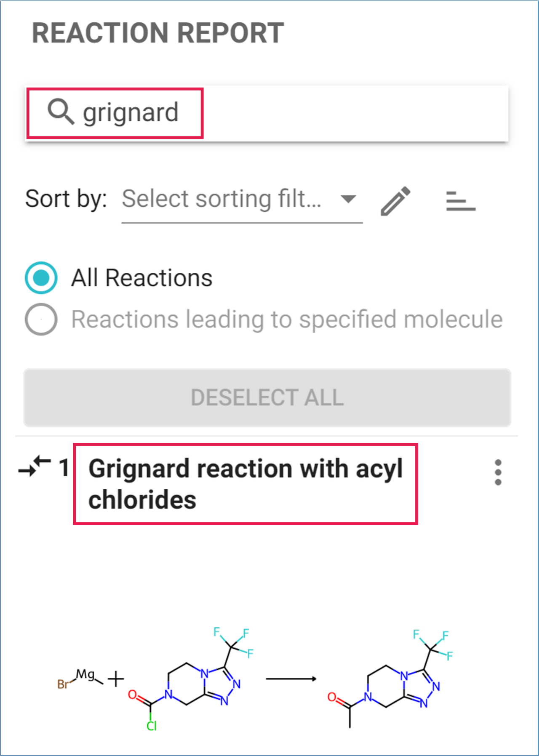Click the plus sign between reactants
This screenshot has height=756, width=539.
(x=116, y=679)
